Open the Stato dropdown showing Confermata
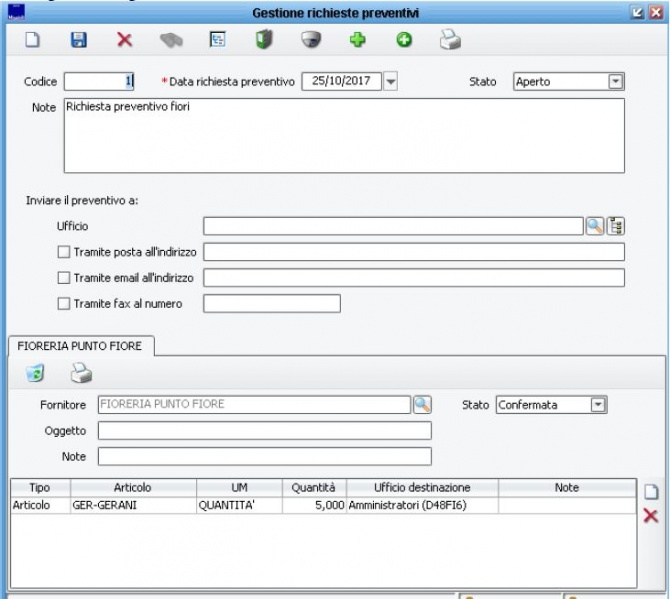Screen dimensions: 670x599 tap(598, 405)
